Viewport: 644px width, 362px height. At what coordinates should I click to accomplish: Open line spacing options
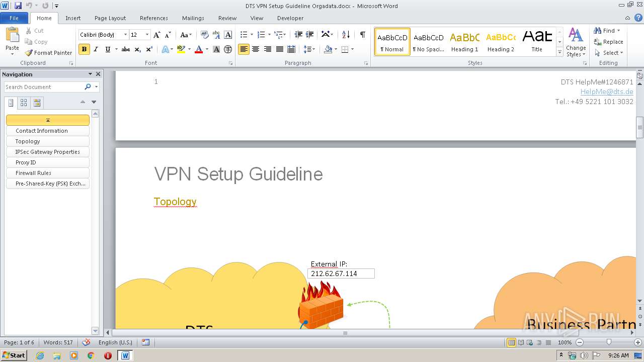(x=309, y=49)
